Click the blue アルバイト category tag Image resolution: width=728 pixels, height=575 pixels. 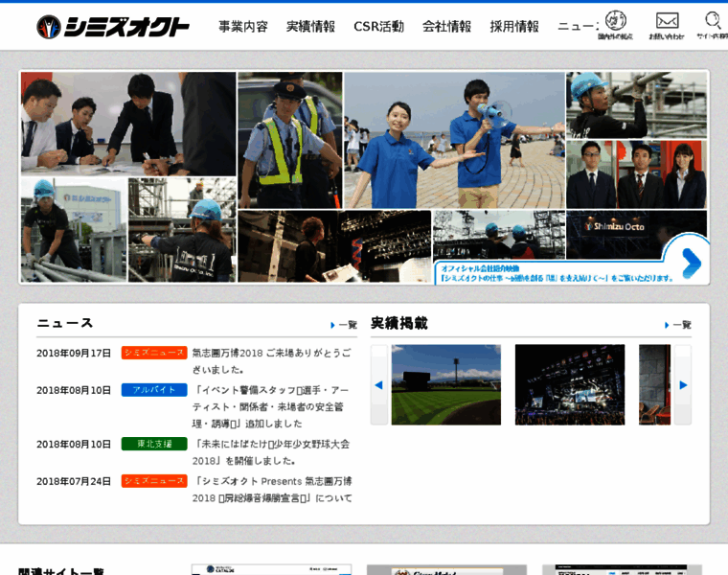pos(153,390)
